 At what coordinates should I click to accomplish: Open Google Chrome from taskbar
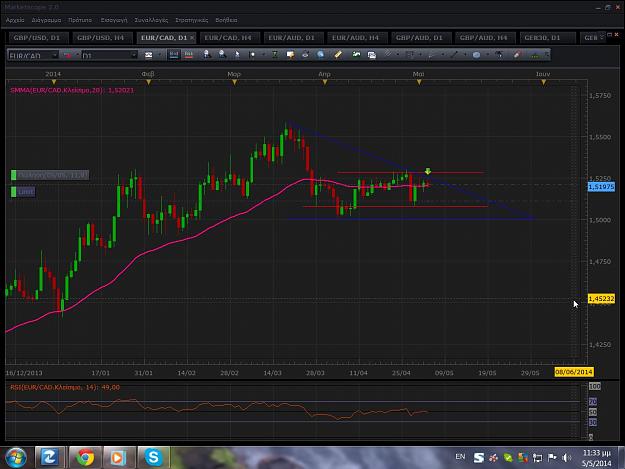85,457
